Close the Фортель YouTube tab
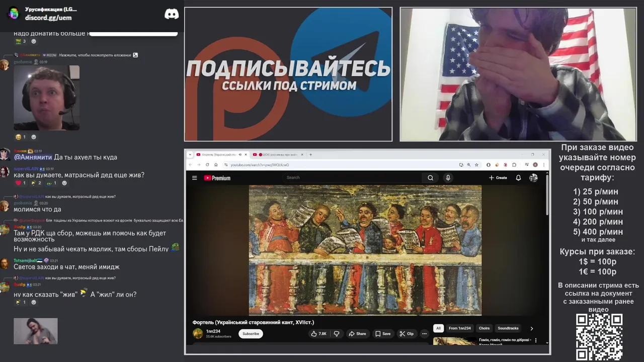Image resolution: width=644 pixels, height=362 pixels. [246, 154]
